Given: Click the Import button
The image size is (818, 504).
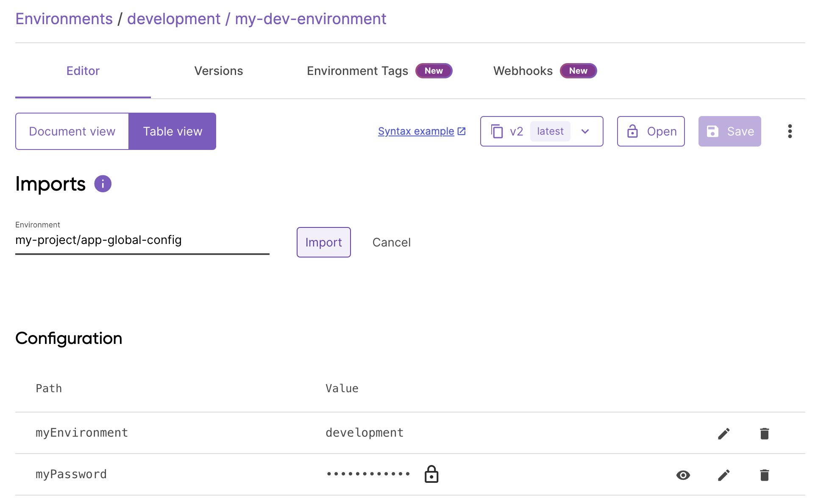Looking at the screenshot, I should tap(324, 242).
